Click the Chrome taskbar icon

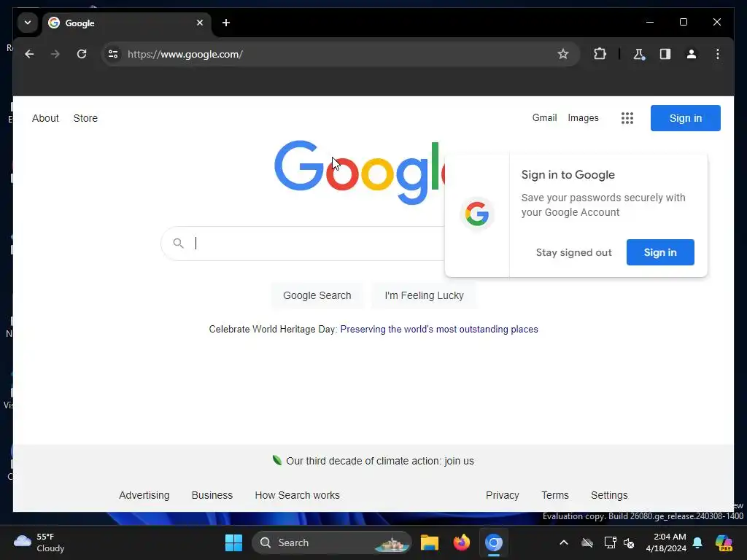click(494, 542)
